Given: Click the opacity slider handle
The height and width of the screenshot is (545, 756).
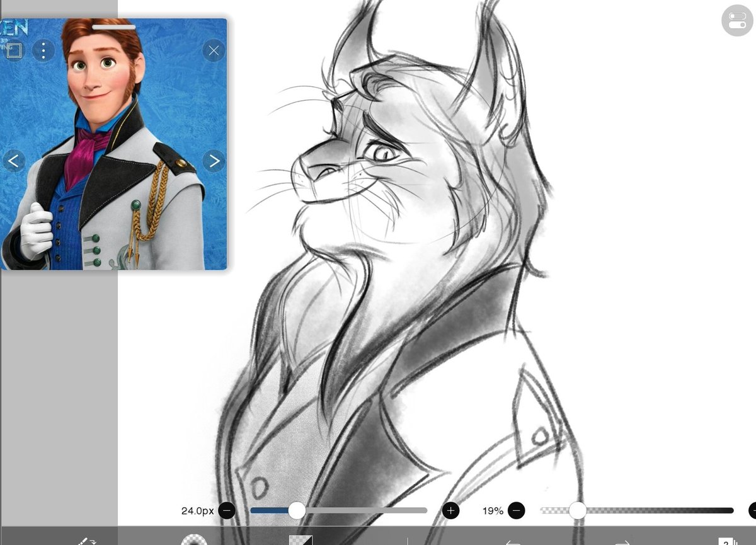Looking at the screenshot, I should (x=577, y=510).
